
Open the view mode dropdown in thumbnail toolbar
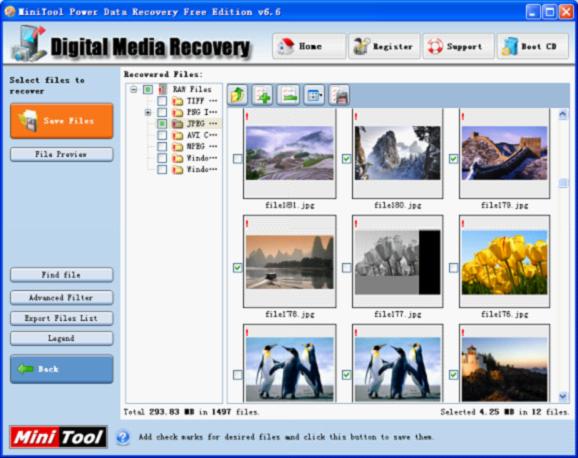(314, 95)
